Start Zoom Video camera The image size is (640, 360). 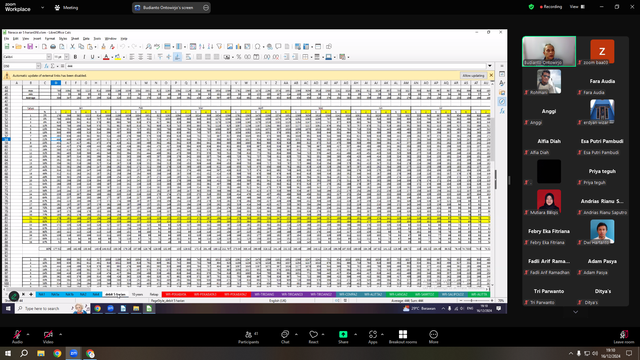tap(48, 337)
